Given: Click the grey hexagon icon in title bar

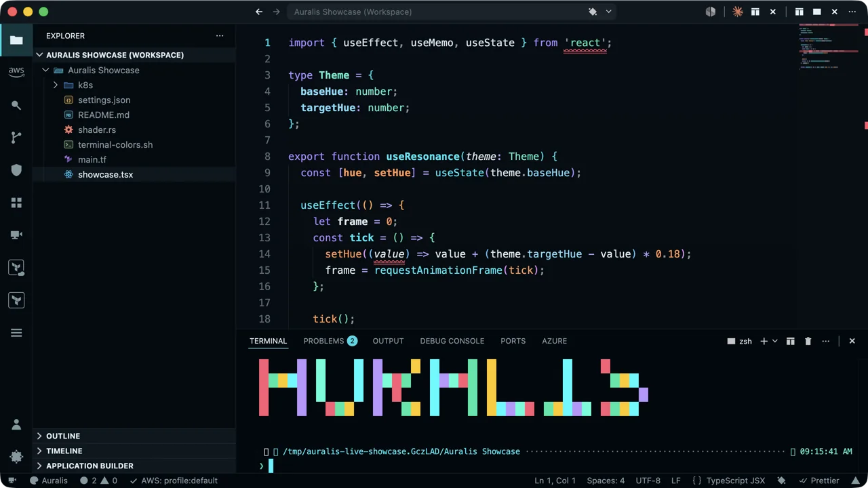Looking at the screenshot, I should click(711, 12).
